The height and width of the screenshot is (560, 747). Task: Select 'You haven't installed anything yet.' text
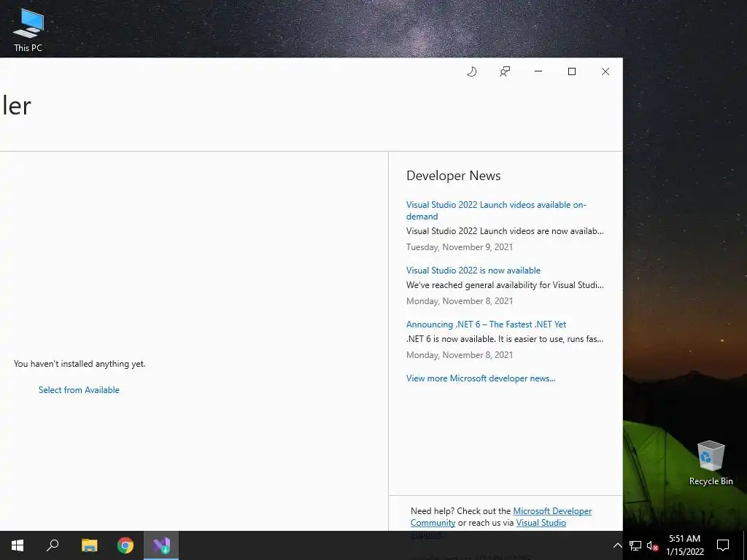80,364
